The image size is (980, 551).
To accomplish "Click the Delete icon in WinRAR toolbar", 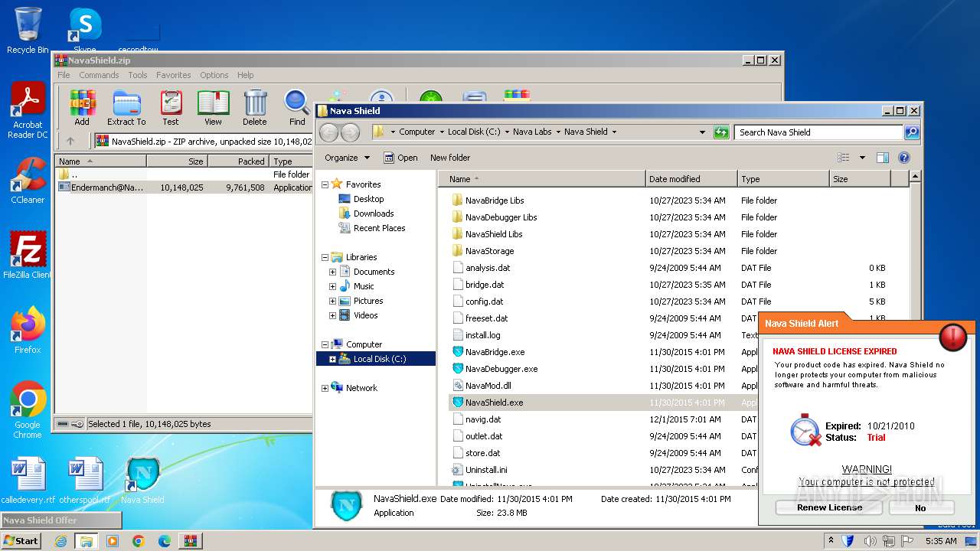I will (255, 108).
